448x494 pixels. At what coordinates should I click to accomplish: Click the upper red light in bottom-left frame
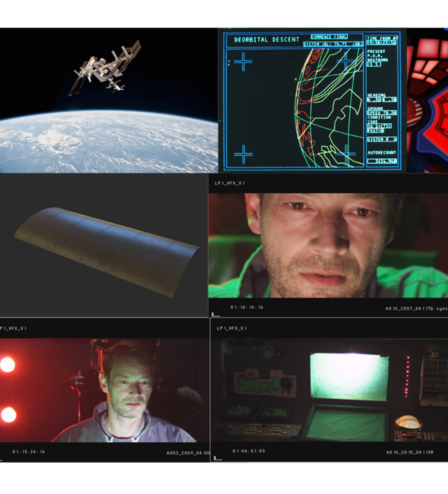(x=8, y=365)
